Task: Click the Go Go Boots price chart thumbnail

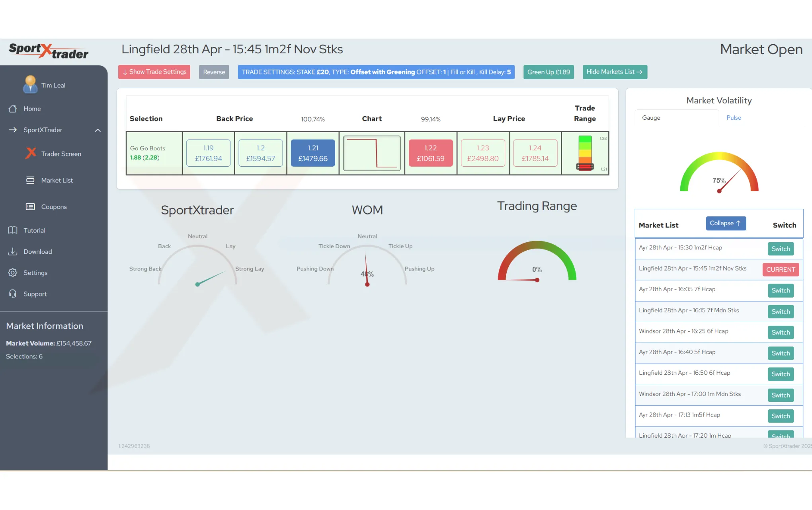Action: coord(372,153)
